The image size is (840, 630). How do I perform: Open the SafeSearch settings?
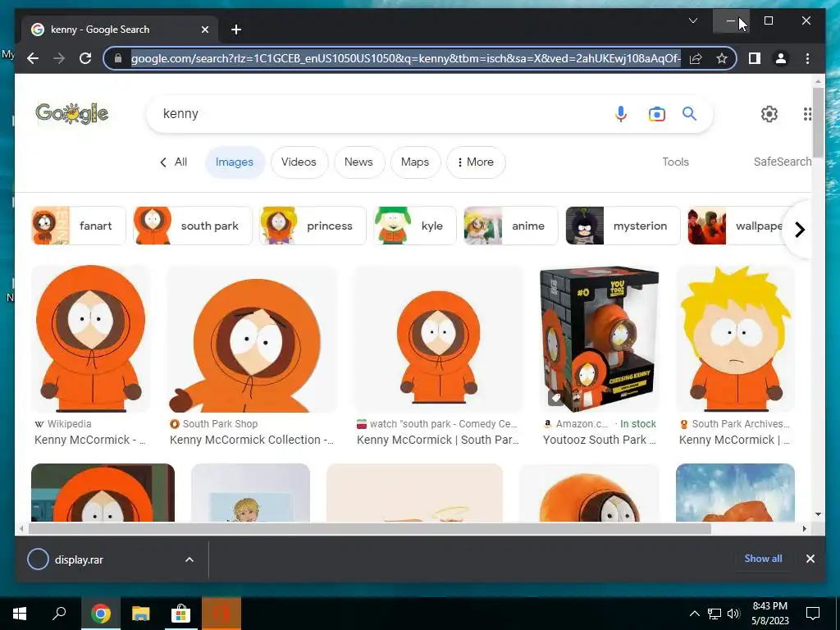point(782,162)
